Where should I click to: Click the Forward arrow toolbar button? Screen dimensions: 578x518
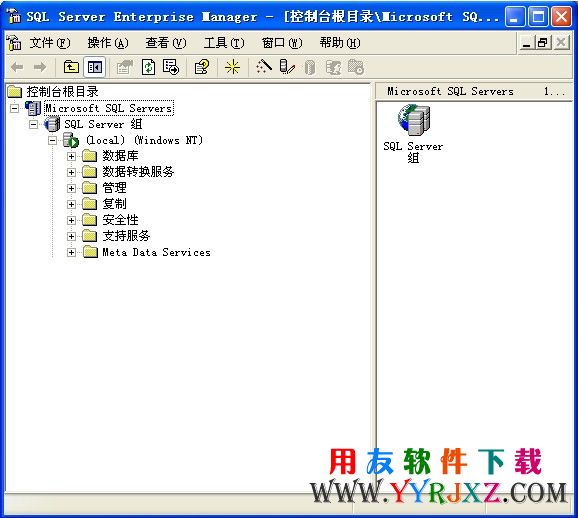[40, 67]
